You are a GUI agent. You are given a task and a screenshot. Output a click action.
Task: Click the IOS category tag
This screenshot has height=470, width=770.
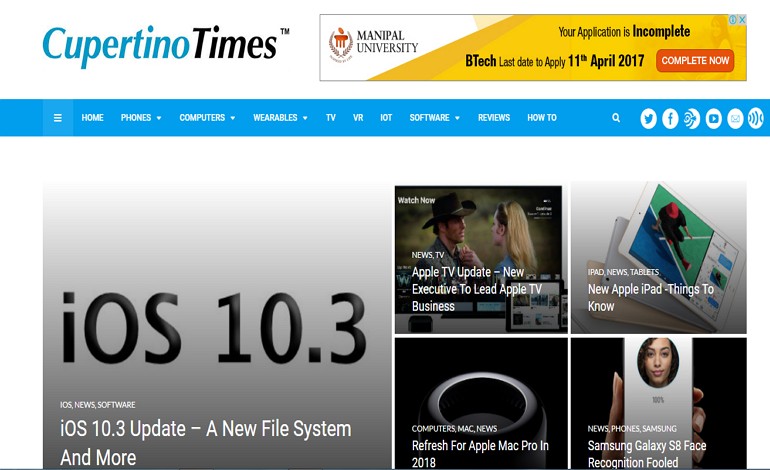point(66,405)
